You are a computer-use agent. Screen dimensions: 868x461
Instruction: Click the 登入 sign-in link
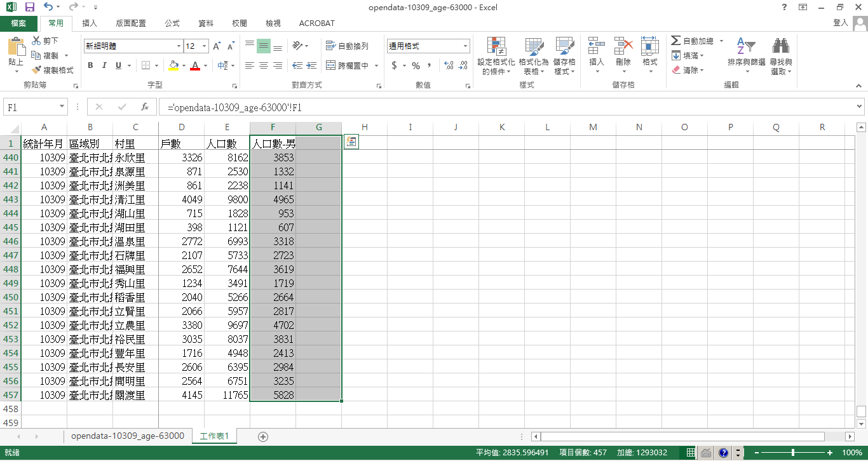coord(840,23)
